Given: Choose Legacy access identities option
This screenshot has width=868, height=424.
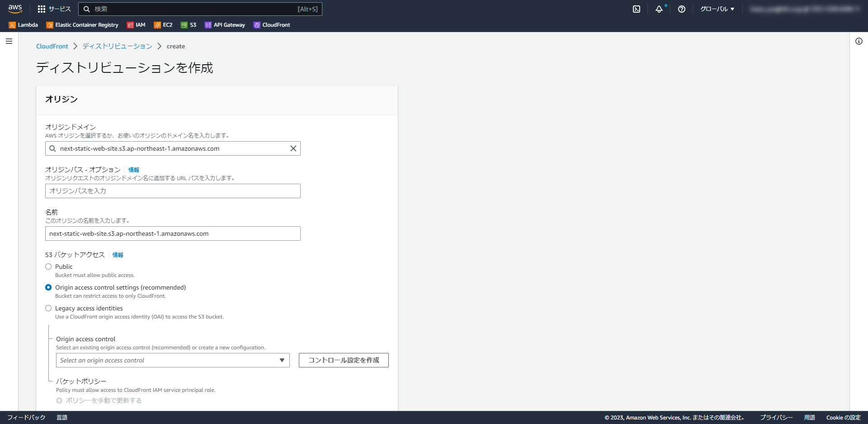Looking at the screenshot, I should pos(48,308).
